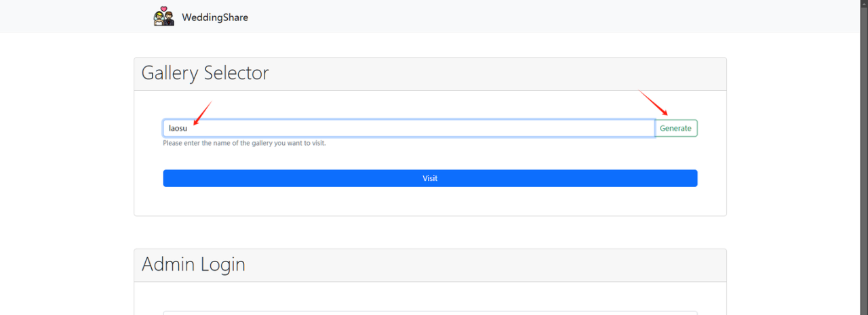This screenshot has height=315, width=868.
Task: Click the heart above the couple logo
Action: (163, 9)
